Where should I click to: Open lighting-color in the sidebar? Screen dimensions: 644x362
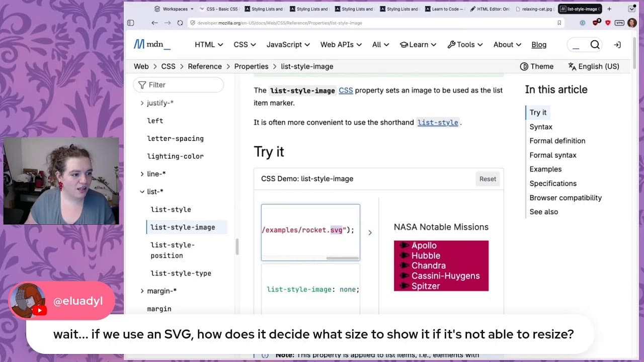point(175,156)
